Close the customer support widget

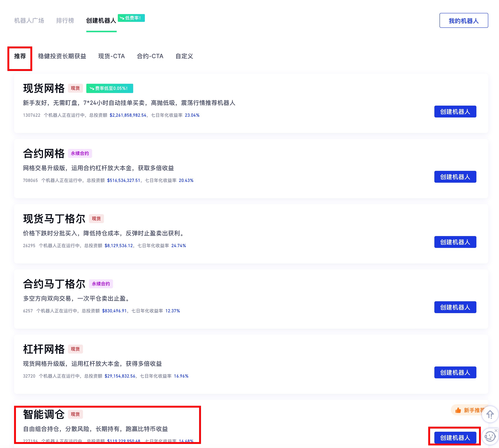tap(496, 431)
